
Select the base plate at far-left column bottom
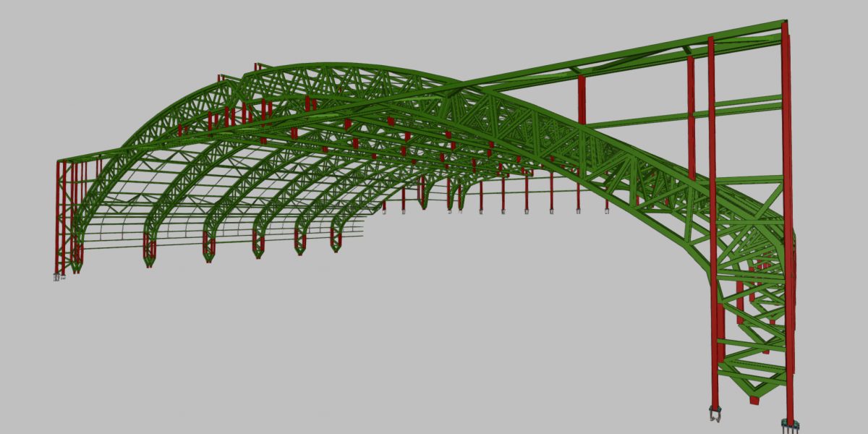click(x=57, y=276)
